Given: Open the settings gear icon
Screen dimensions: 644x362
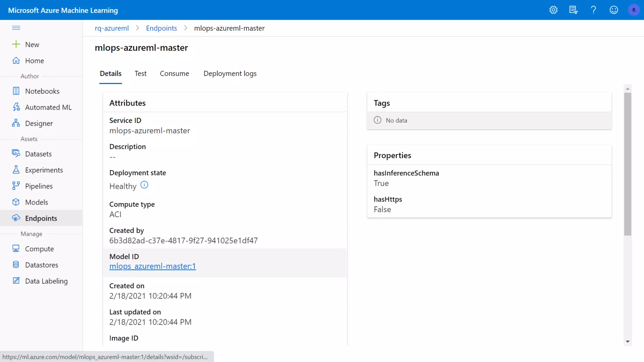Looking at the screenshot, I should (x=553, y=10).
